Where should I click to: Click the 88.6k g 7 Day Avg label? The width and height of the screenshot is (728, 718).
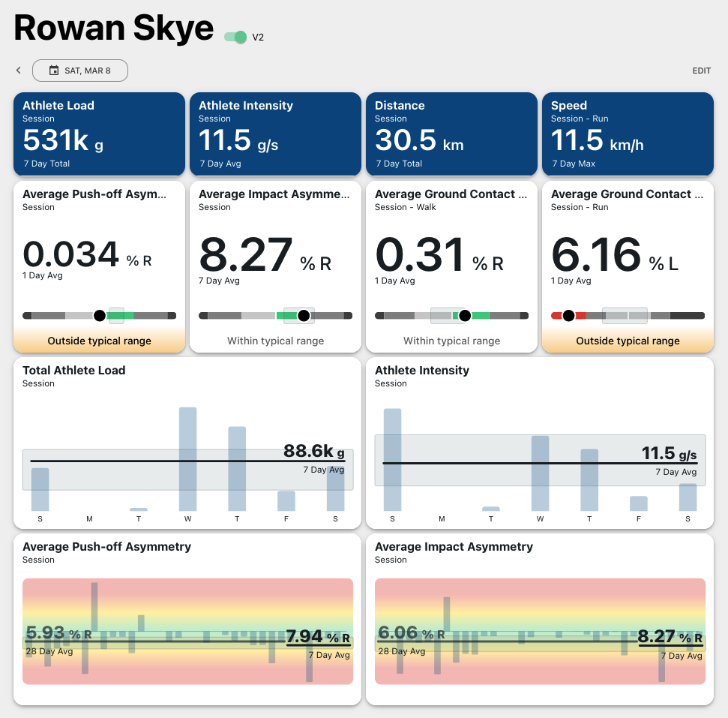[314, 458]
